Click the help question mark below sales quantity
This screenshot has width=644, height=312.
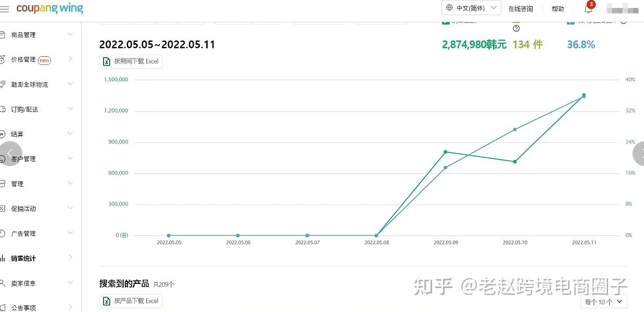point(516,29)
